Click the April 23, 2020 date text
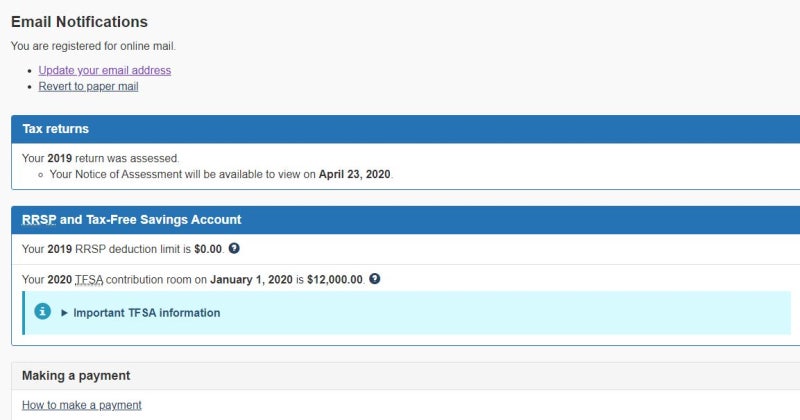The width and height of the screenshot is (800, 420). point(355,174)
